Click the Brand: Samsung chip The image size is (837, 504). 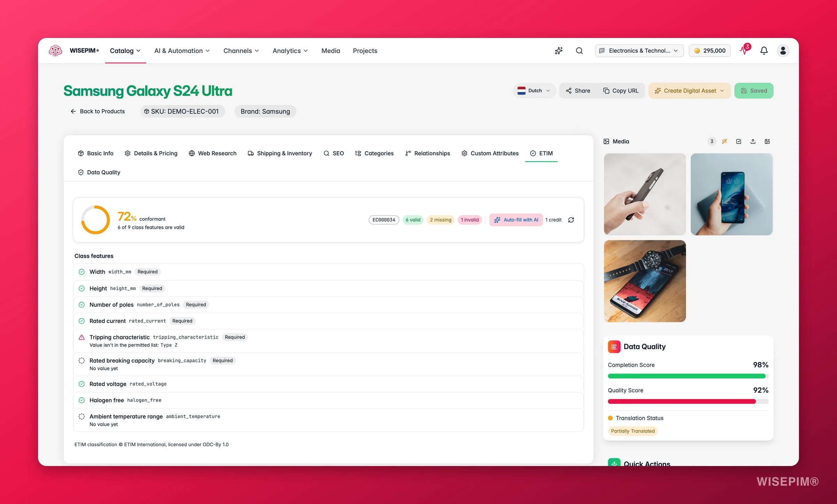[x=265, y=111]
